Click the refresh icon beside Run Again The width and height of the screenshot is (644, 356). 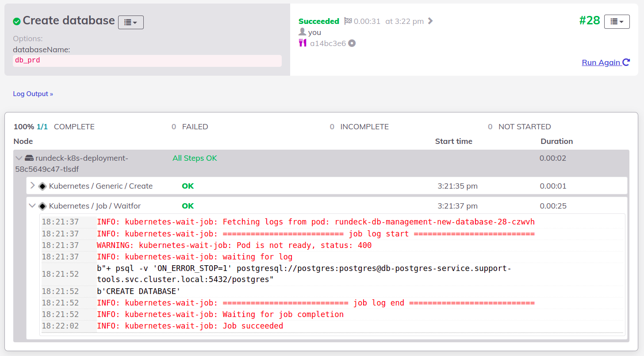(x=626, y=62)
